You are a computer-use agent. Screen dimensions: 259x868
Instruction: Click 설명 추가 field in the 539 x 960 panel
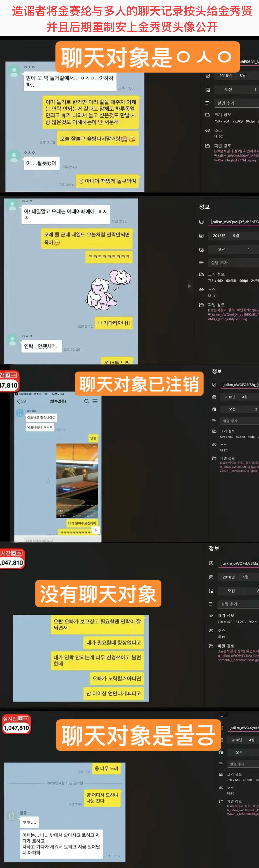click(240, 421)
